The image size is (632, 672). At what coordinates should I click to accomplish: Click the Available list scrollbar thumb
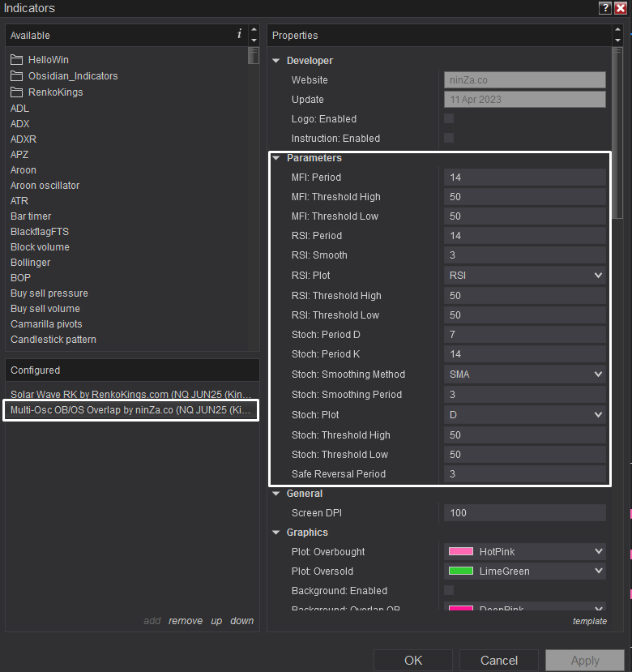point(254,56)
